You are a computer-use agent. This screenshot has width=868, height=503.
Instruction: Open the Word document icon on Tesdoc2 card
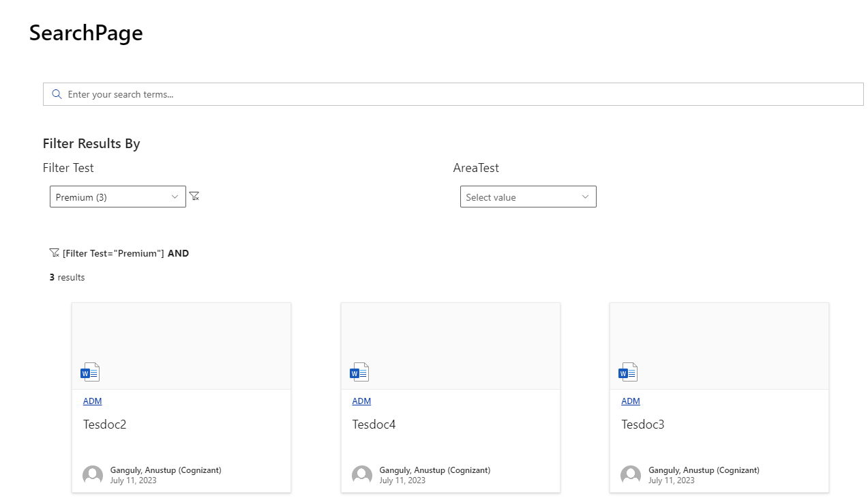click(x=89, y=371)
